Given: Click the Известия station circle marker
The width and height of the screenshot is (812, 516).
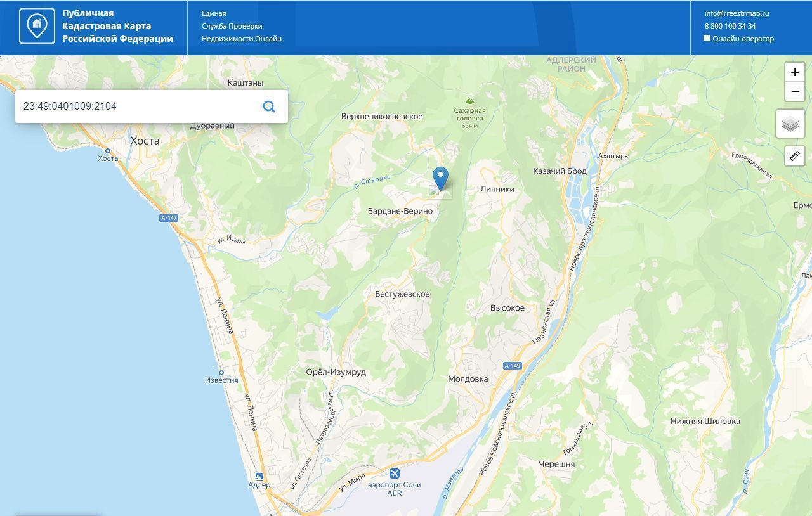Looking at the screenshot, I should tap(221, 373).
